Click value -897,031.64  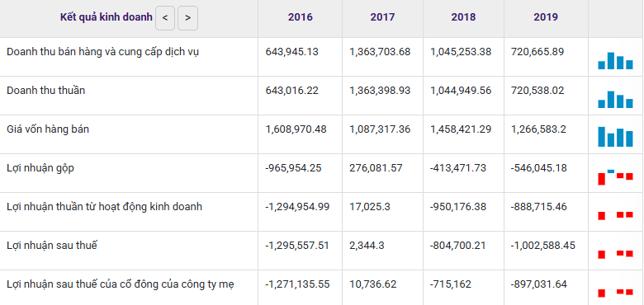click(x=539, y=284)
